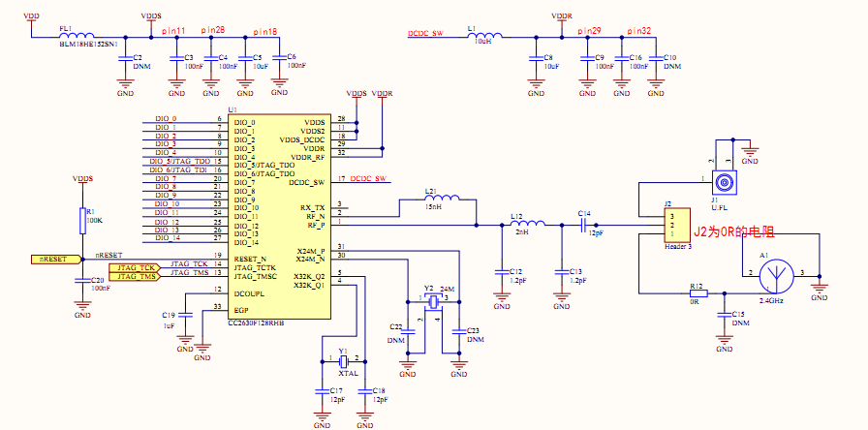The image size is (868, 430).
Task: Click the J1 U.FL connector symbol
Action: (724, 182)
